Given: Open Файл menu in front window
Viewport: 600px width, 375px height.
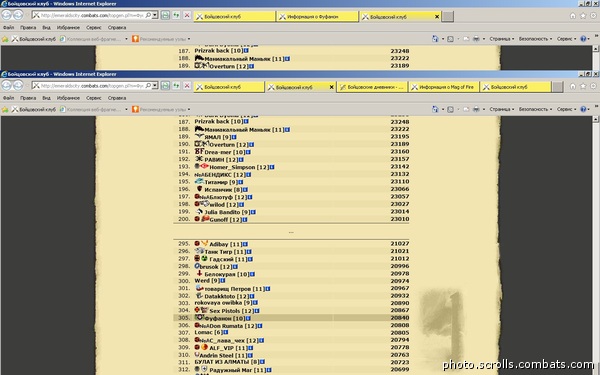Looking at the screenshot, I should [x=8, y=98].
